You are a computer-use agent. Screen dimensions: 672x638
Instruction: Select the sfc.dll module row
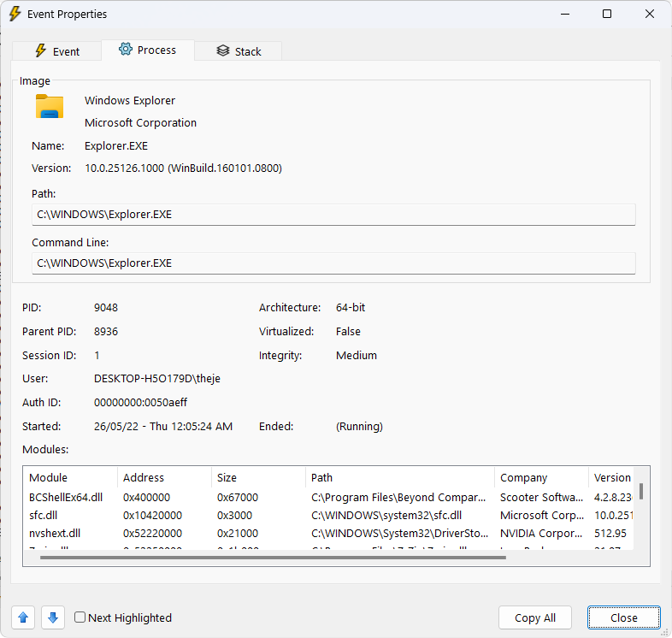(x=328, y=516)
